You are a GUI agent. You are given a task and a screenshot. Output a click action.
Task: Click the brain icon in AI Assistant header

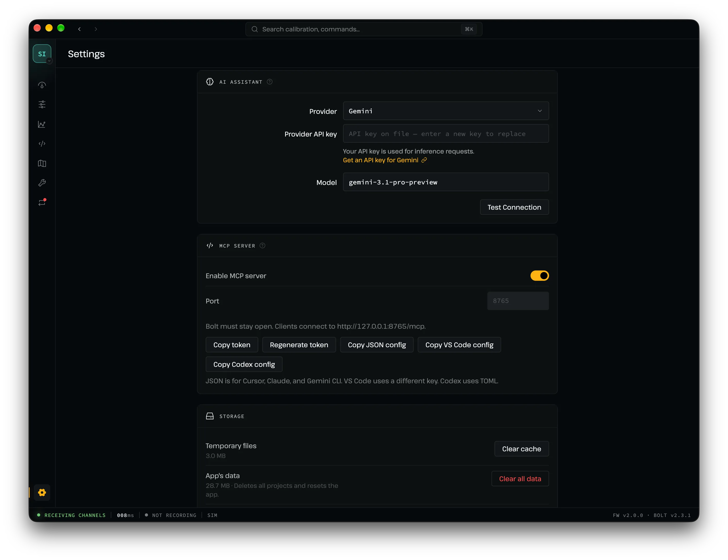tap(210, 82)
